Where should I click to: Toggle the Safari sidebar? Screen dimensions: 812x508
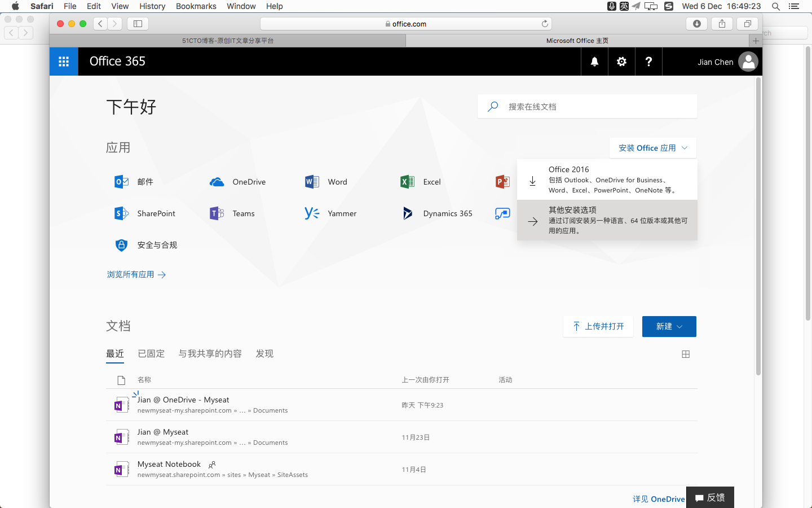click(x=138, y=23)
